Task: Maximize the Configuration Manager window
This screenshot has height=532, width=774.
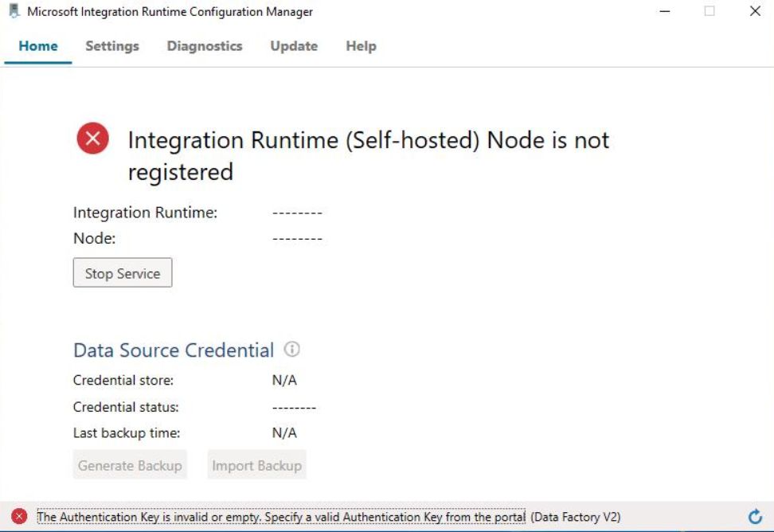Action: [x=709, y=11]
